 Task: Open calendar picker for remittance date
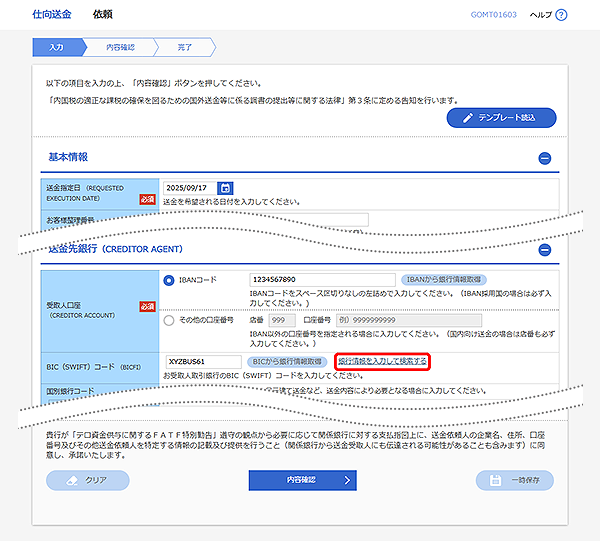[x=225, y=188]
